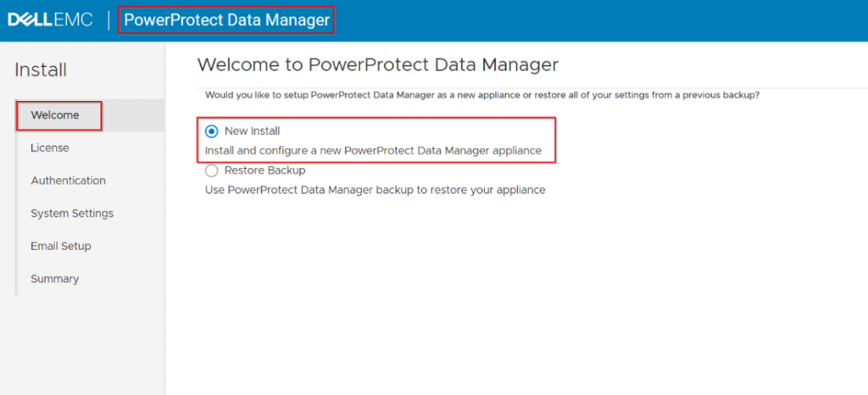
Task: Select the Welcome step in the sidebar
Action: 55,115
